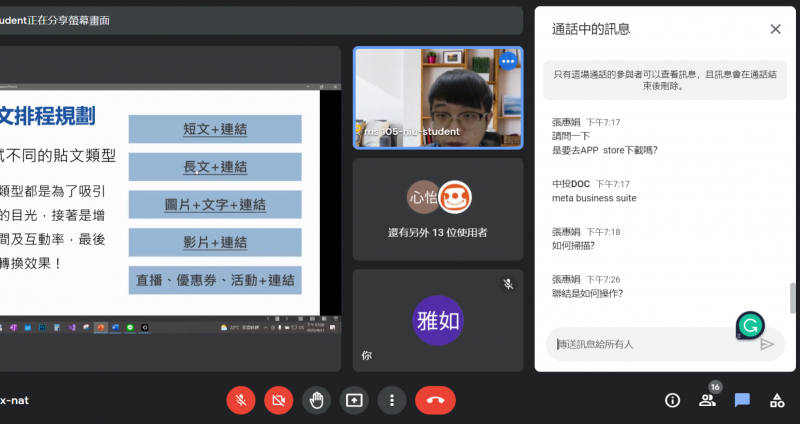Click the message 是要去APP store下載嗎?
The height and width of the screenshot is (424, 800).
605,150
